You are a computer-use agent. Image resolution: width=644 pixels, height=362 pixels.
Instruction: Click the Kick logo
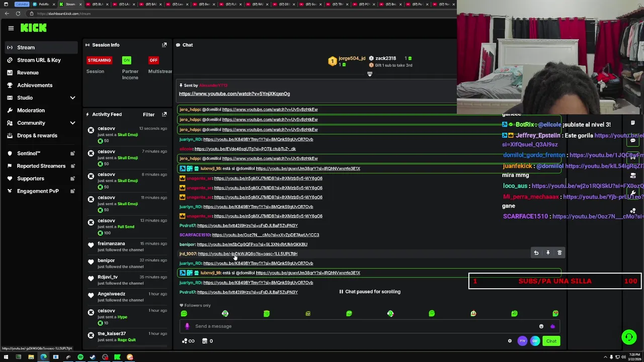34,28
